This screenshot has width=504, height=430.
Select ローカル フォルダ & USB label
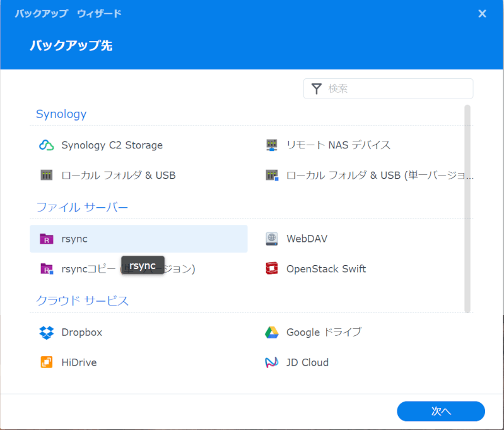pos(119,175)
